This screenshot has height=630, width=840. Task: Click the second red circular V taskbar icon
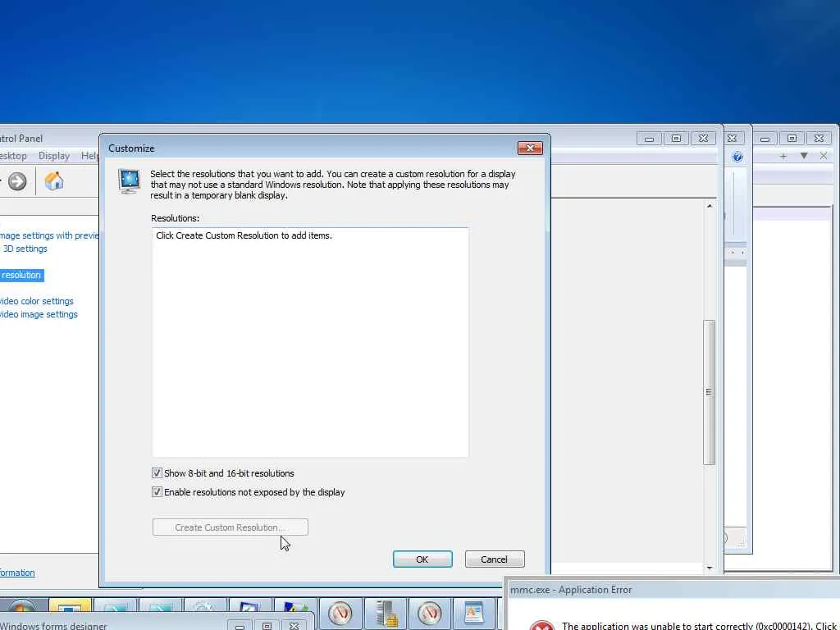click(430, 613)
